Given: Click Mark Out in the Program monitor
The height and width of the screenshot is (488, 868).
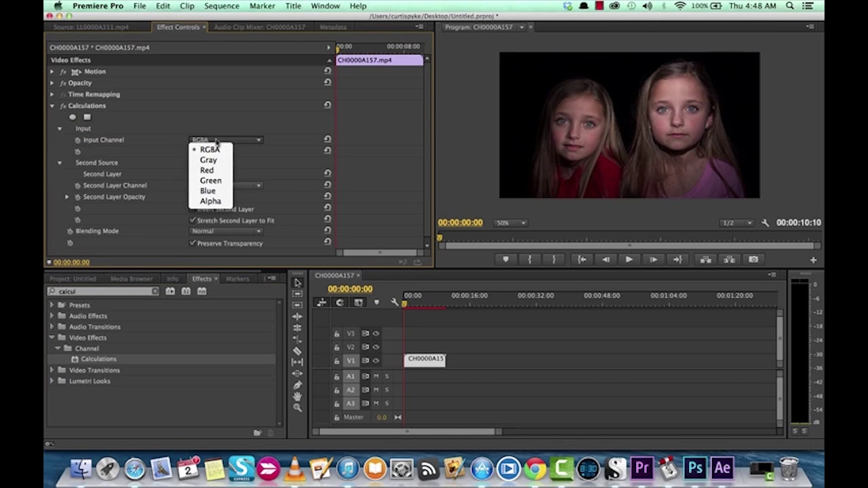Looking at the screenshot, I should [x=554, y=260].
